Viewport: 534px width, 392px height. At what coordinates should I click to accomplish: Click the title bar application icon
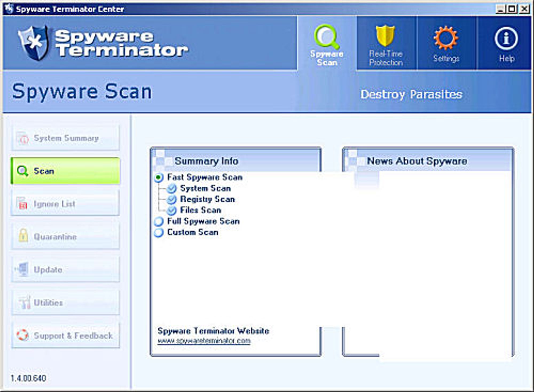coord(9,9)
